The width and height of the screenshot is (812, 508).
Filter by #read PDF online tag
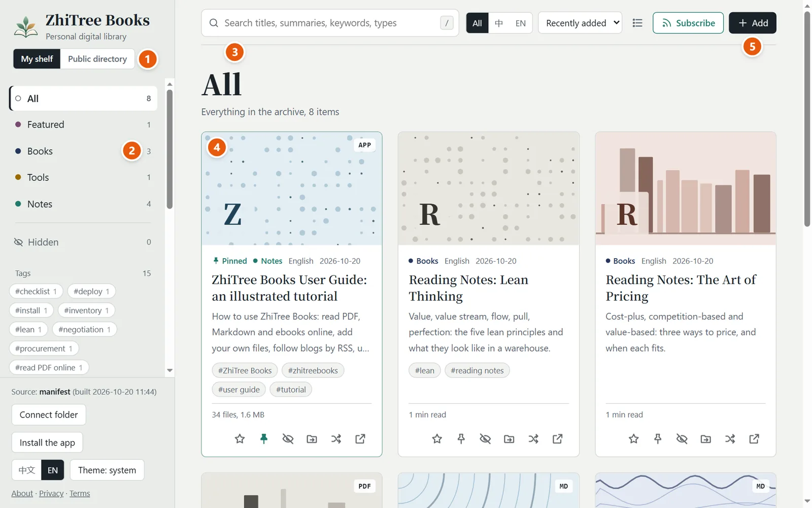(49, 367)
